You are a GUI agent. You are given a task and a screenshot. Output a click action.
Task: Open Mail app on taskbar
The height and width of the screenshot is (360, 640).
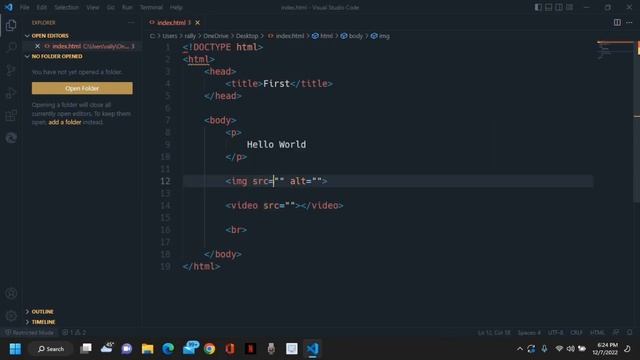[x=190, y=348]
